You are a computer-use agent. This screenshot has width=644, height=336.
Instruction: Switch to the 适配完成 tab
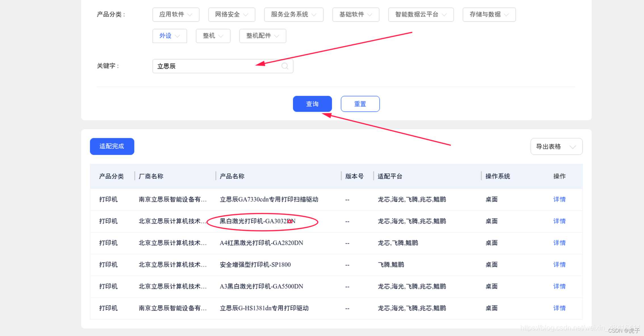click(112, 146)
